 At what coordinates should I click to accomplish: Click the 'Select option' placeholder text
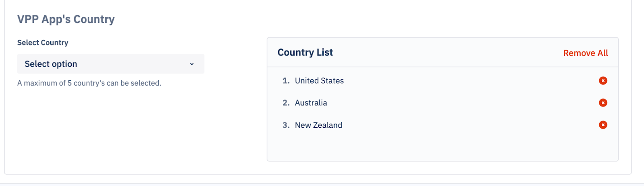tap(51, 64)
